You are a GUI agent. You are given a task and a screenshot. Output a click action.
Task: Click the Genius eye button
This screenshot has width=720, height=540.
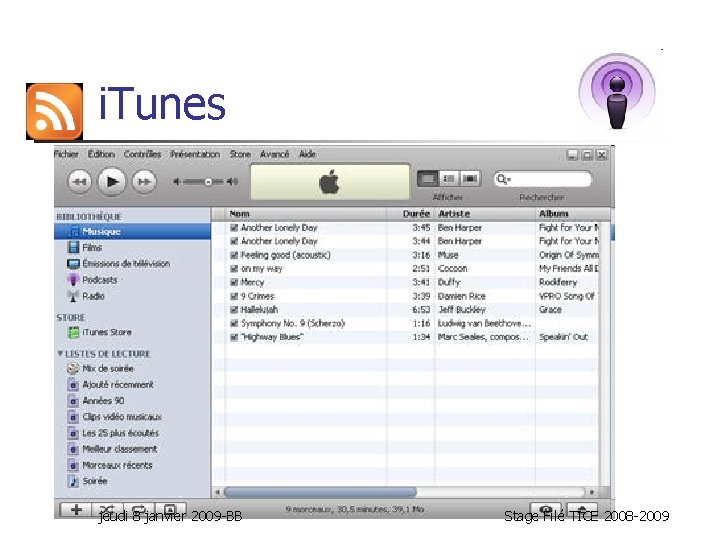pos(546,510)
